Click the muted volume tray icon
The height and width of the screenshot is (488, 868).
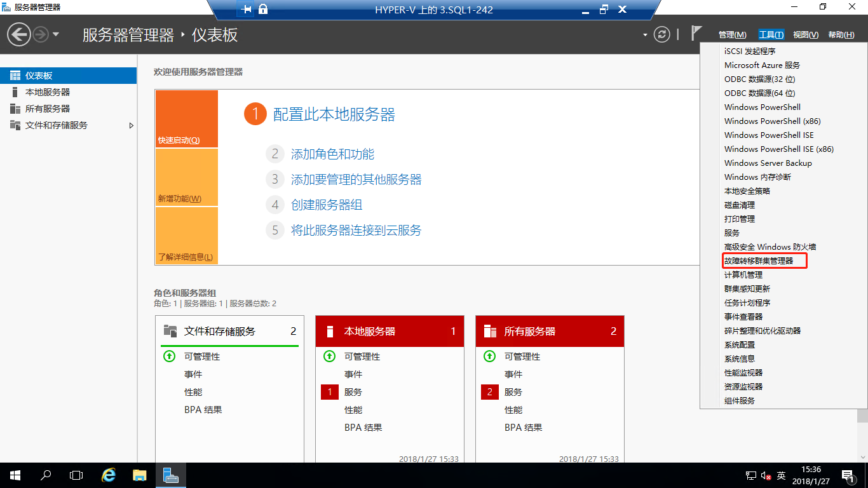pyautogui.click(x=766, y=475)
